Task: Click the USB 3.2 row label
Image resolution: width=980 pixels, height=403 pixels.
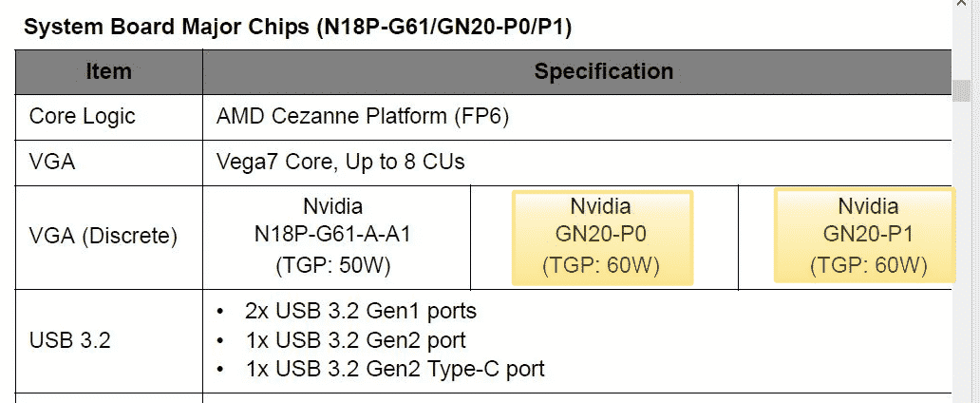Action: point(69,339)
